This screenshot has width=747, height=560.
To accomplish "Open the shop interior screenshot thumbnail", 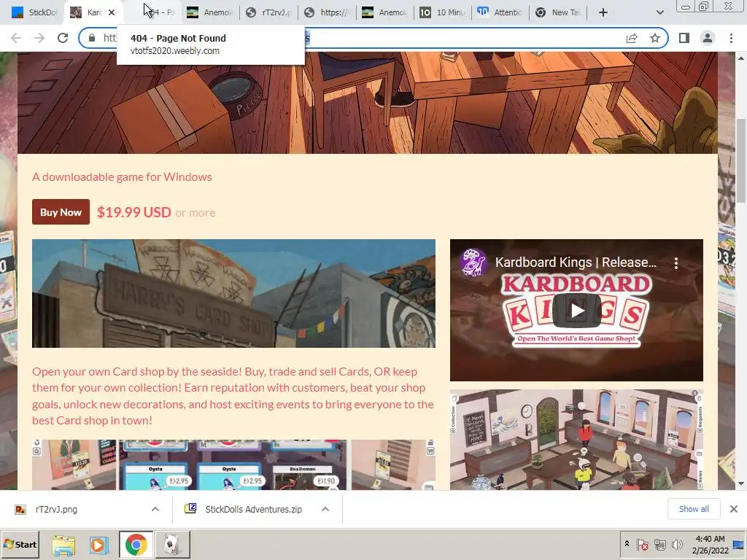I will pos(576,440).
